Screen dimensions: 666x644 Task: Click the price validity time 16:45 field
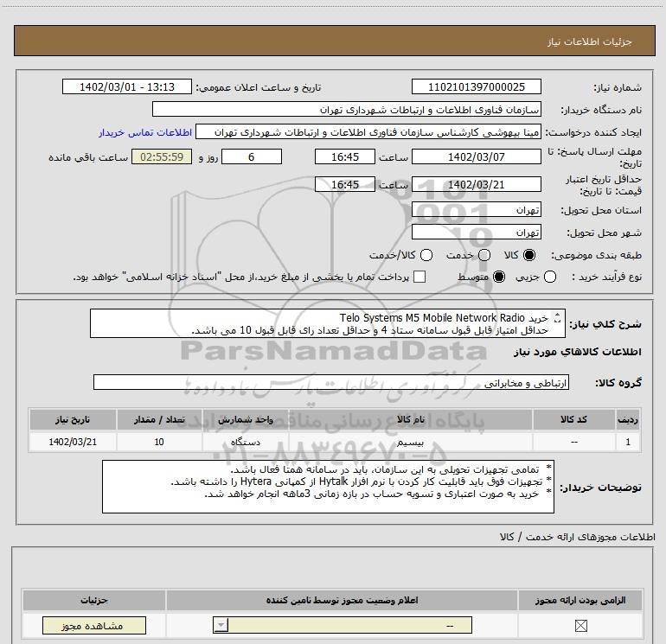coord(345,185)
